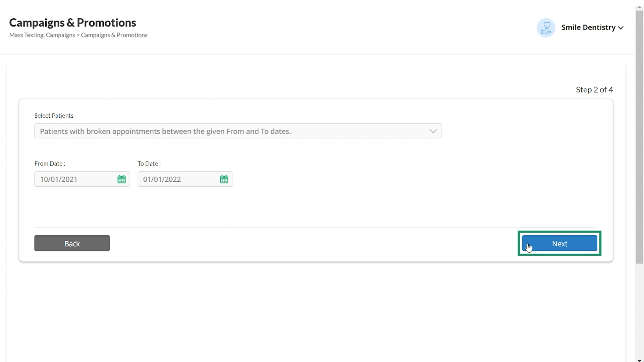Open the Select Patients dropdown list
The image size is (644, 362).
coord(238,131)
